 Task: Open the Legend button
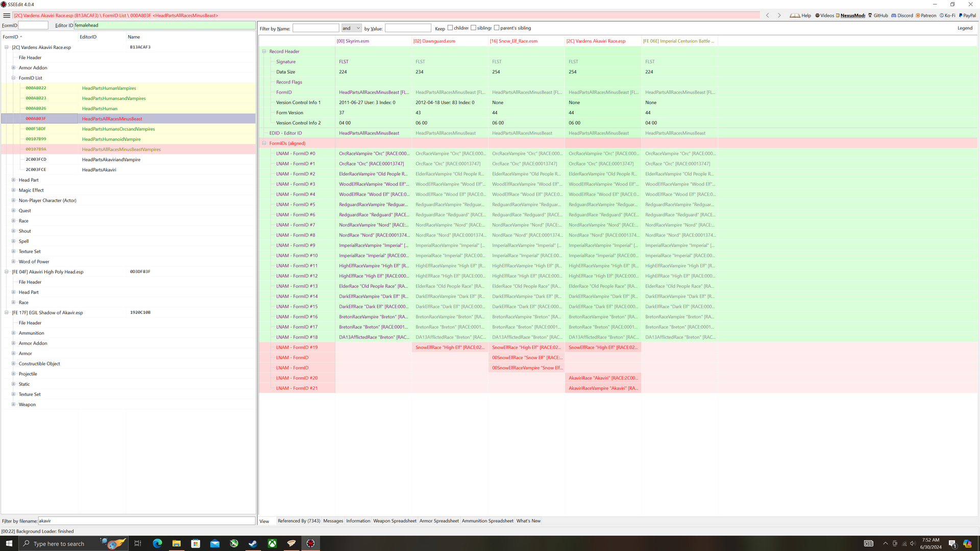(x=965, y=28)
